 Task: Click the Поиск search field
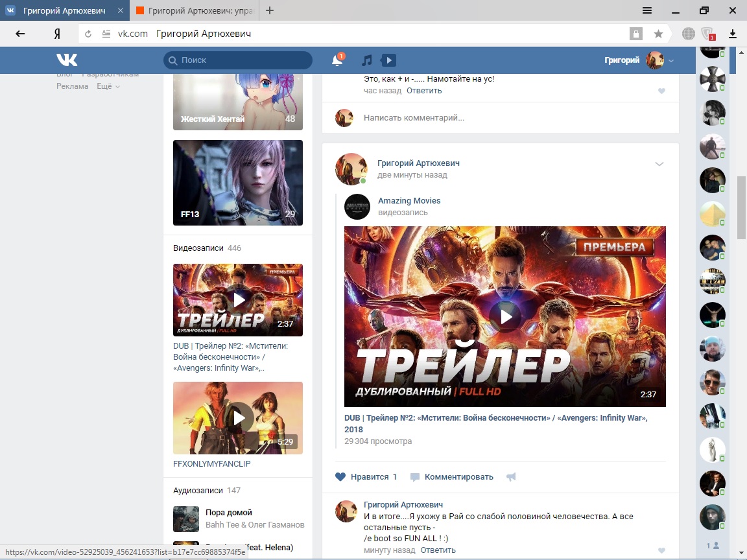click(238, 60)
